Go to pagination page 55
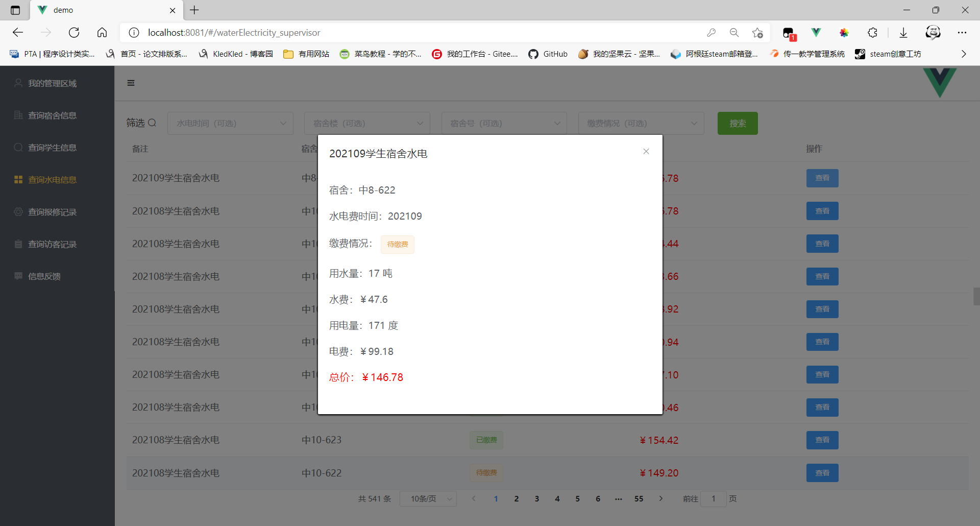The width and height of the screenshot is (980, 526). (639, 498)
